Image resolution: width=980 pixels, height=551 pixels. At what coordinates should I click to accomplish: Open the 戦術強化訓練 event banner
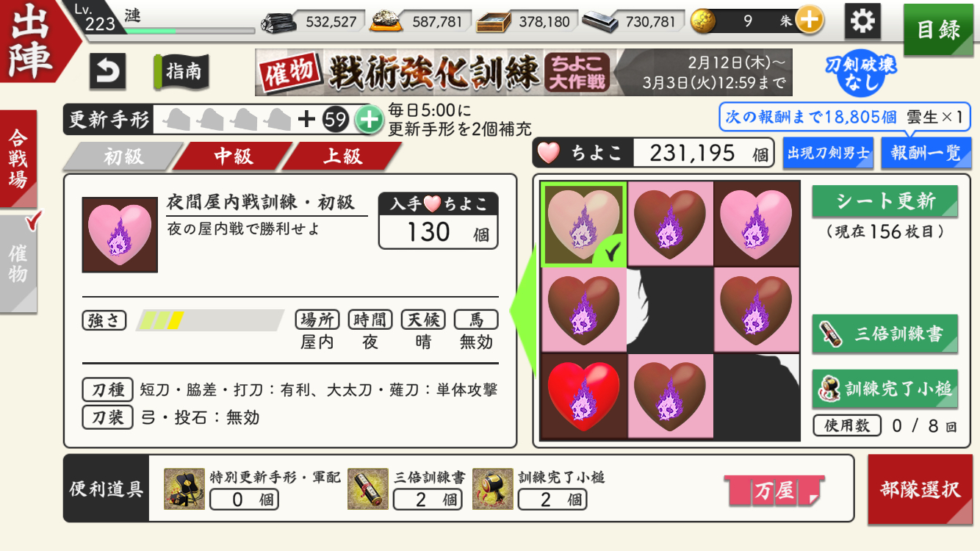pyautogui.click(x=523, y=72)
